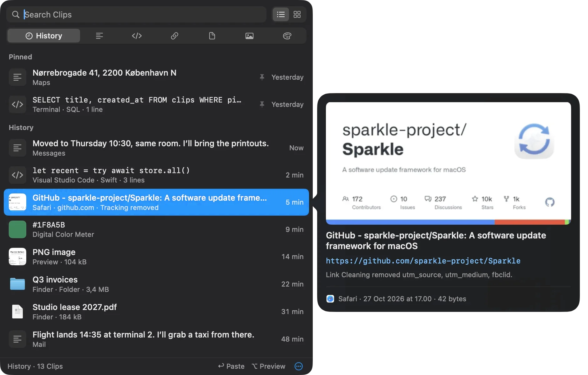Click the Studio lease PDF document icon
Viewport: 588px width, 375px height.
click(18, 312)
